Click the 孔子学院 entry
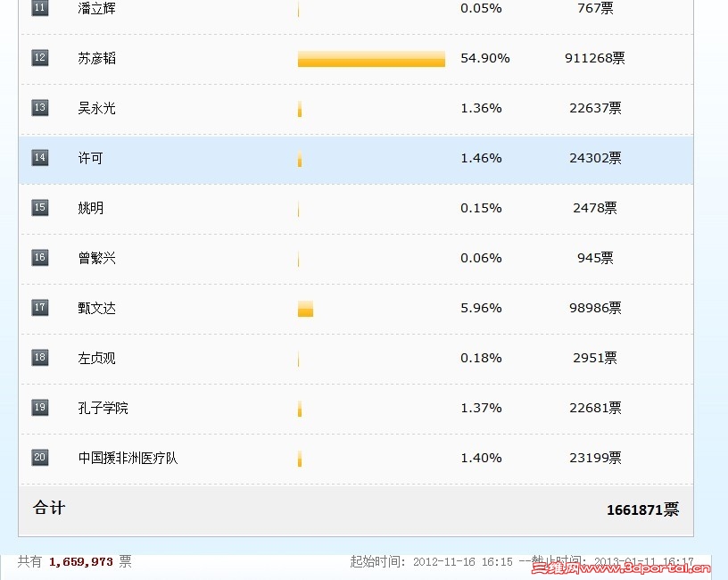Image resolution: width=728 pixels, height=580 pixels. tap(103, 408)
